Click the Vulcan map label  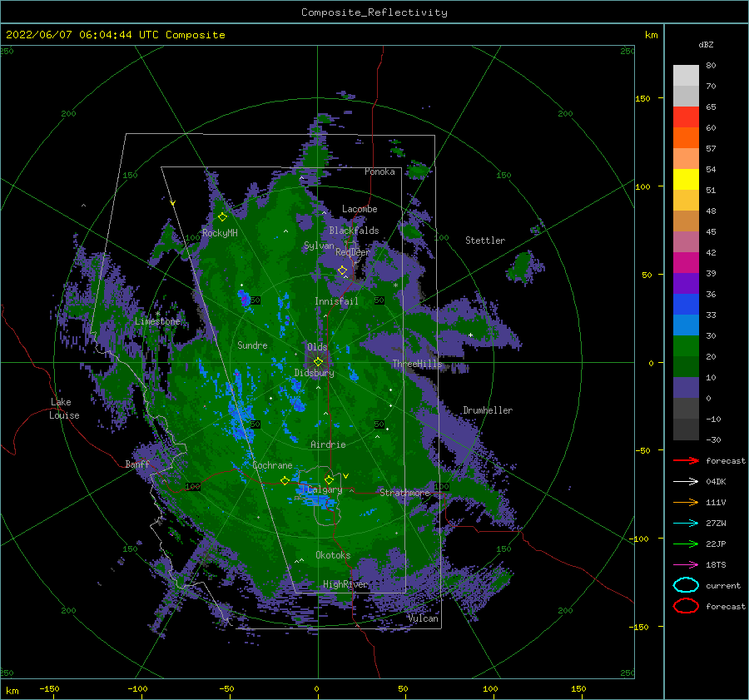tap(423, 618)
